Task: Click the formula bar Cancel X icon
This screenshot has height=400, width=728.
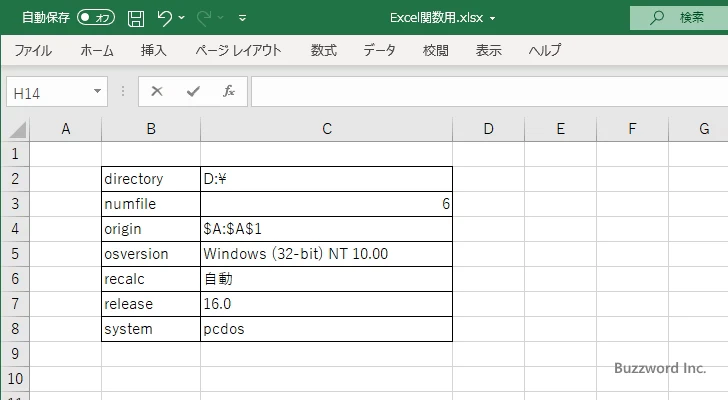Action: tap(157, 91)
